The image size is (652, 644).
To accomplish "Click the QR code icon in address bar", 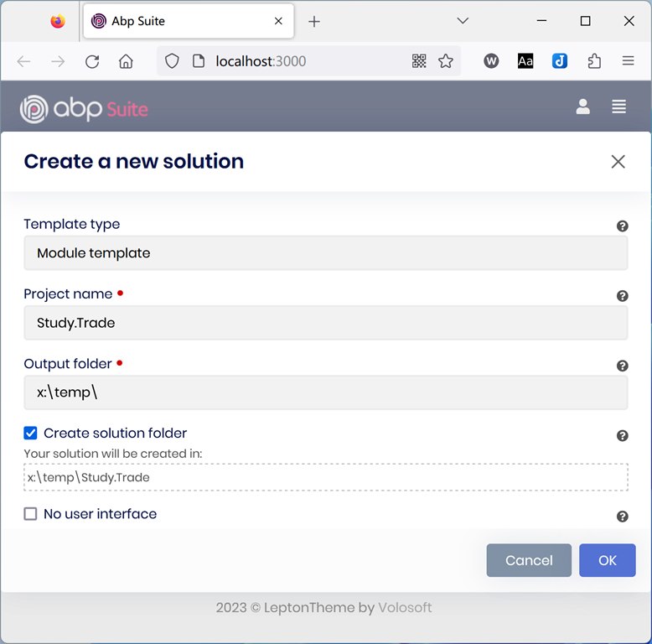I will tap(419, 61).
